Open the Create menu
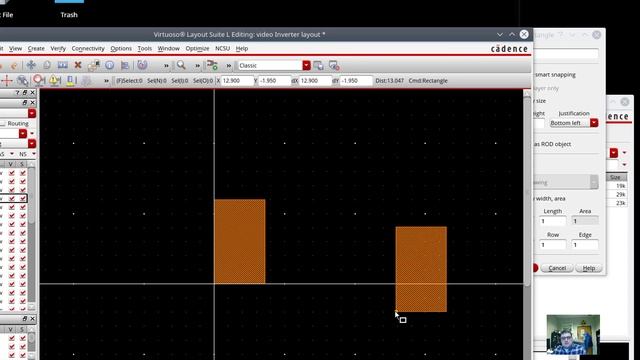 pos(36,49)
